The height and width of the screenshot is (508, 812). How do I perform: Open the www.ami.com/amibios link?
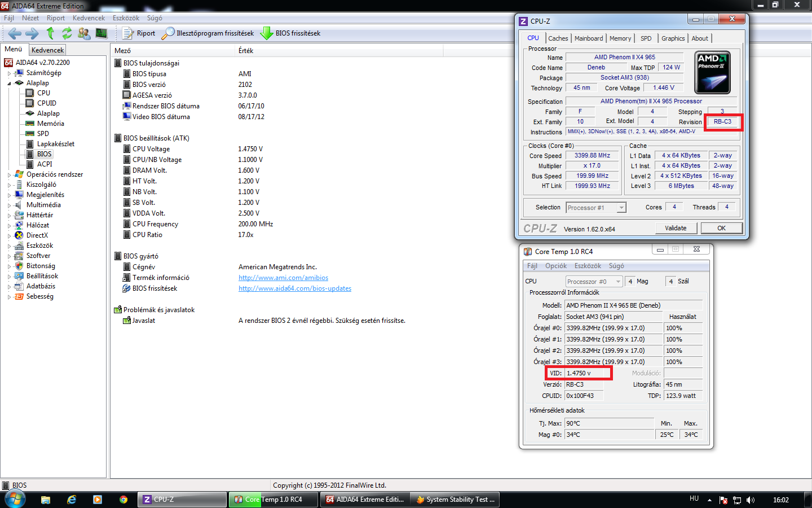283,278
